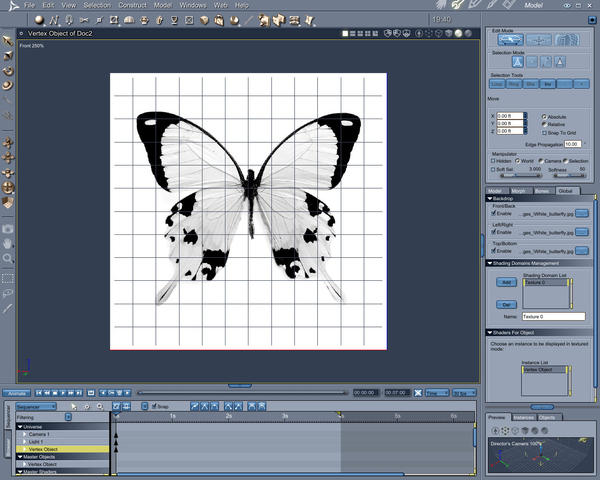Select the Relative radio button
This screenshot has width=600, height=480.
pos(544,124)
